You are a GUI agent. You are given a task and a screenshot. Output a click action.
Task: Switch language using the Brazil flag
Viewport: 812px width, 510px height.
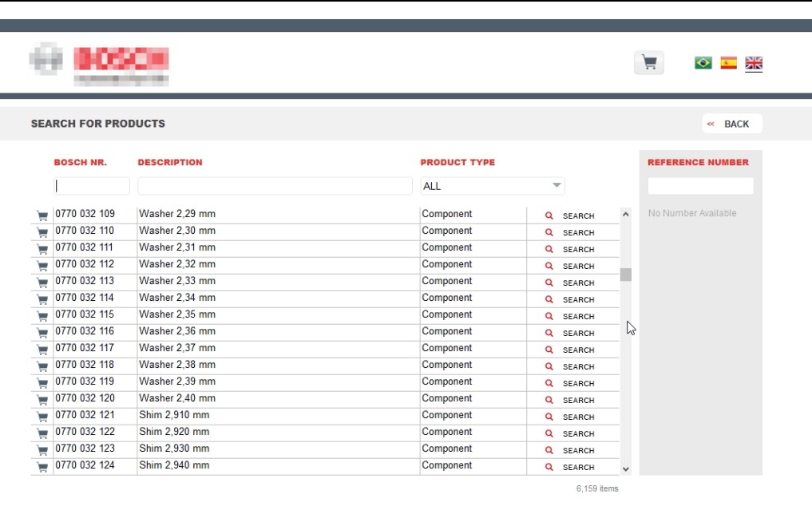tap(703, 63)
